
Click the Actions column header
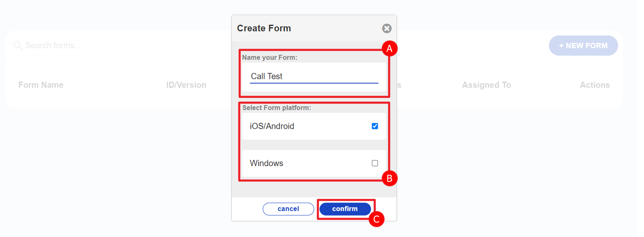click(x=595, y=85)
